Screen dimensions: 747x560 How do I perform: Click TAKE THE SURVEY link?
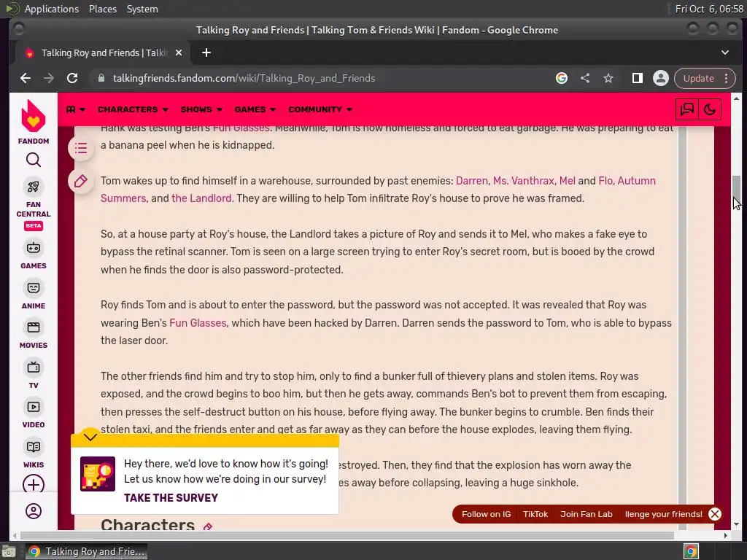point(171,498)
